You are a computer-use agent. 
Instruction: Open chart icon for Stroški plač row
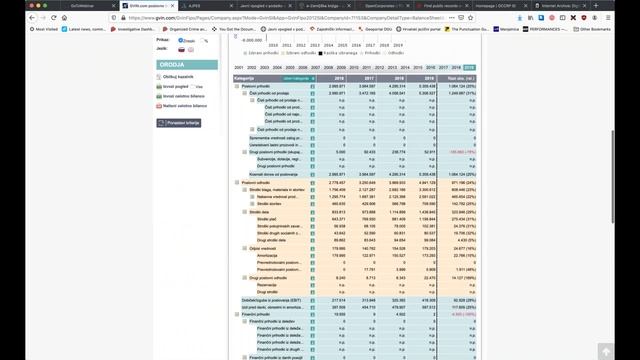tap(312, 219)
